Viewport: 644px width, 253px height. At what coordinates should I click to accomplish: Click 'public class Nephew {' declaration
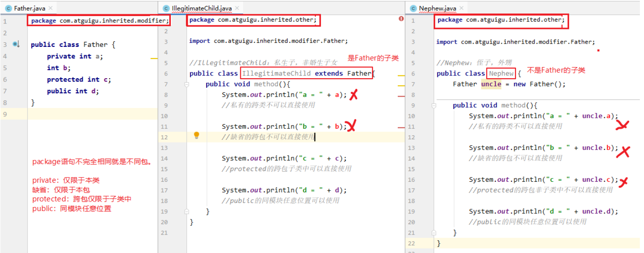479,74
